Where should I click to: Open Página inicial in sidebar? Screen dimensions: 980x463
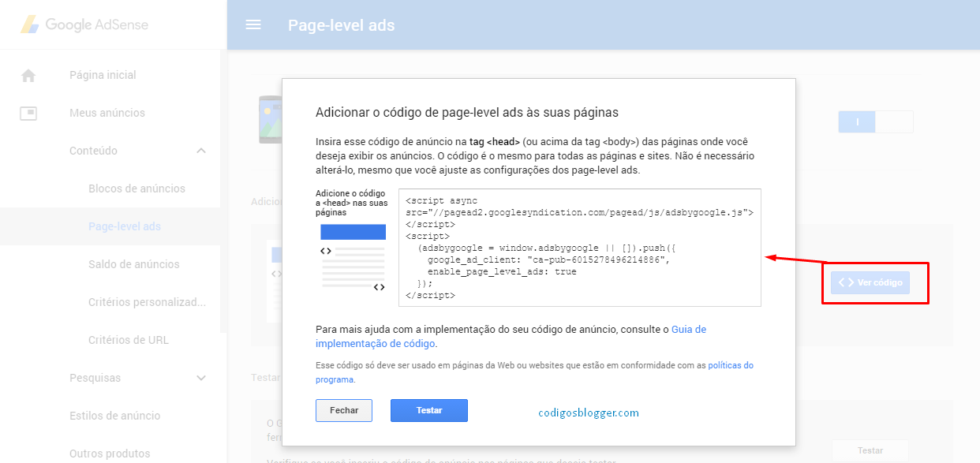[103, 75]
